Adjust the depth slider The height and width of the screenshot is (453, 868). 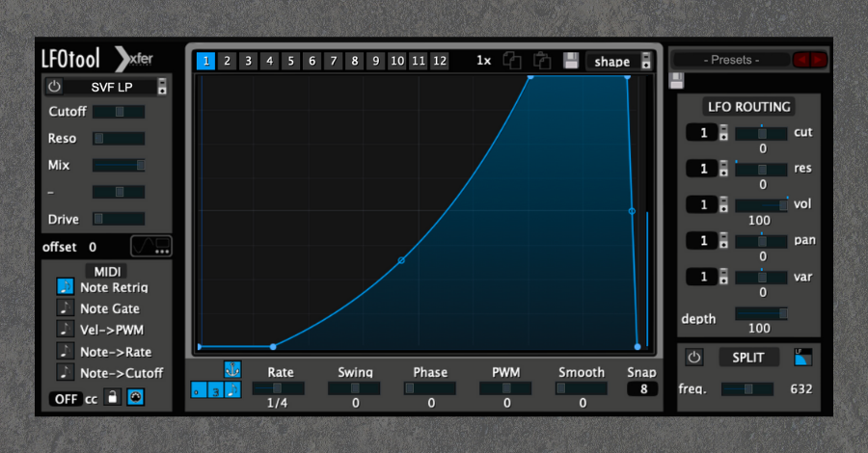(761, 313)
